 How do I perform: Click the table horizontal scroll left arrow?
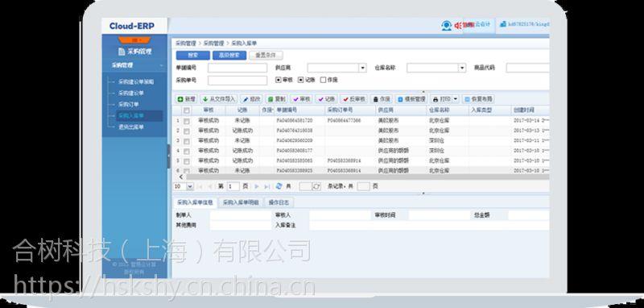pyautogui.click(x=181, y=177)
